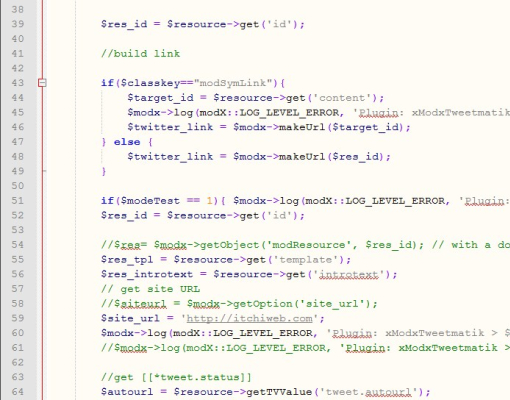Click LOG_LEVEL_ERROR constant on line 60
Viewport: 510px width, 400px height.
coord(263,333)
